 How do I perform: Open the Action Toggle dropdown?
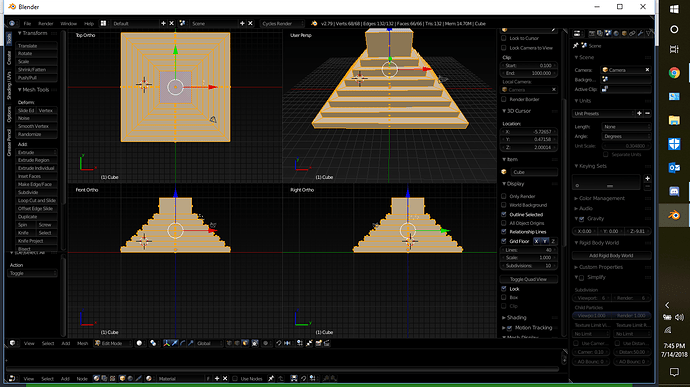click(33, 273)
